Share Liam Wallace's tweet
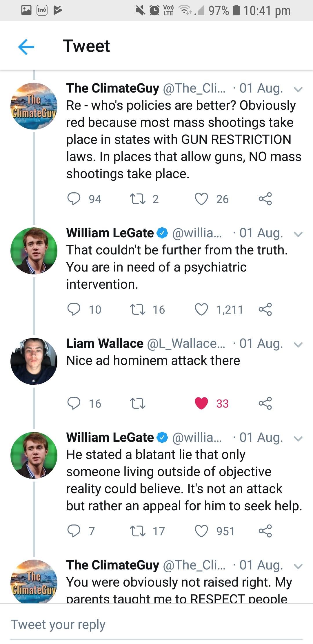 pyautogui.click(x=265, y=403)
